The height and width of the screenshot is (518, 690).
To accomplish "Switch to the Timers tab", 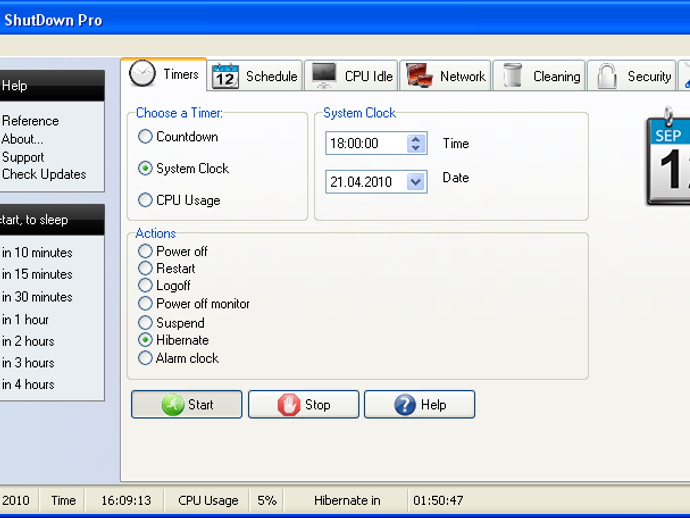I will (163, 74).
